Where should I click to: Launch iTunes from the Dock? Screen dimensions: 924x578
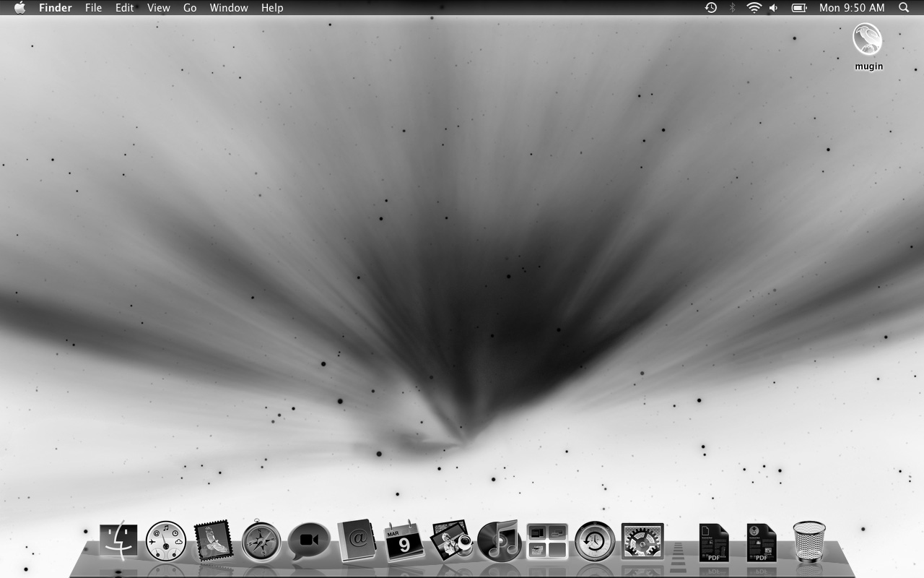pyautogui.click(x=499, y=541)
